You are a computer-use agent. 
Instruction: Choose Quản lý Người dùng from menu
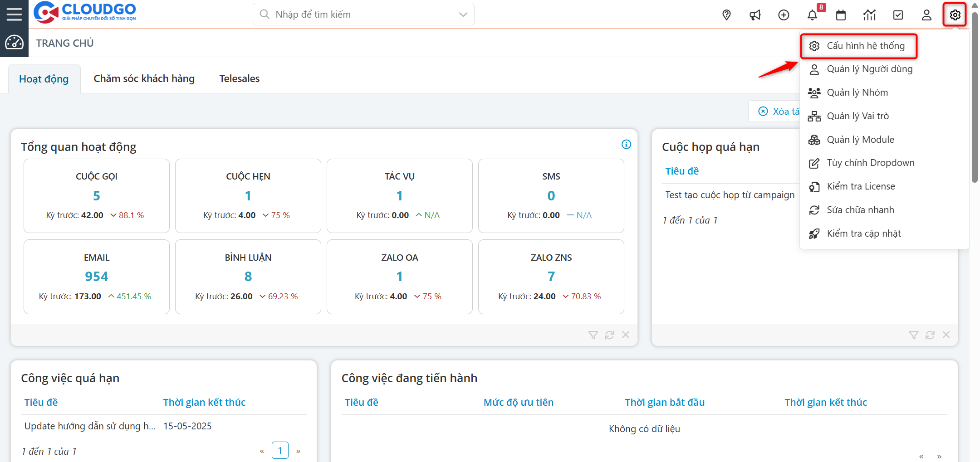(869, 69)
